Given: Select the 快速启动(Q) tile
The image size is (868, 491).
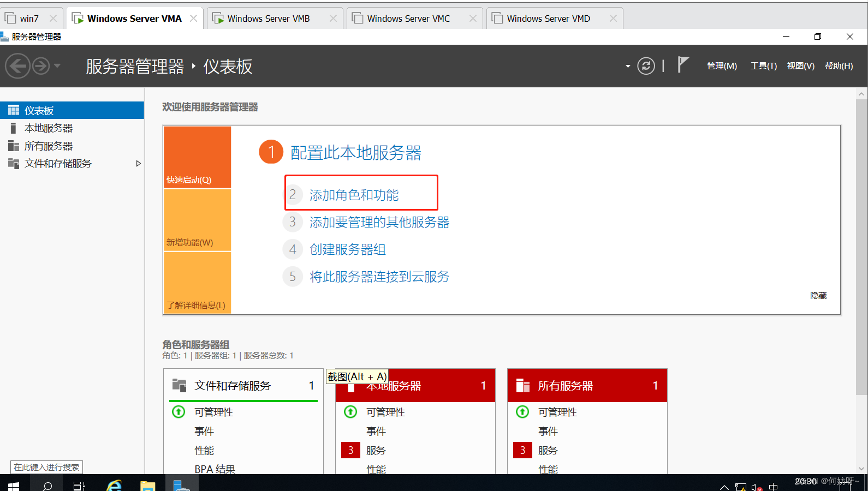Looking at the screenshot, I should [197, 157].
